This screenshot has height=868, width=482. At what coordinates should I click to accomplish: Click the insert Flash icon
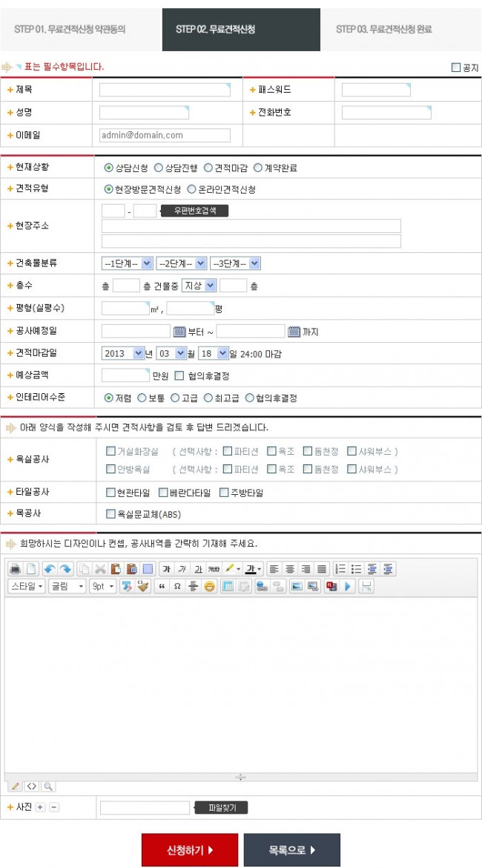click(331, 586)
